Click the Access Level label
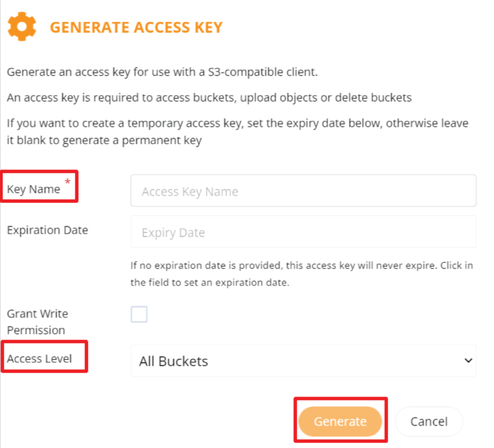 pos(39,359)
